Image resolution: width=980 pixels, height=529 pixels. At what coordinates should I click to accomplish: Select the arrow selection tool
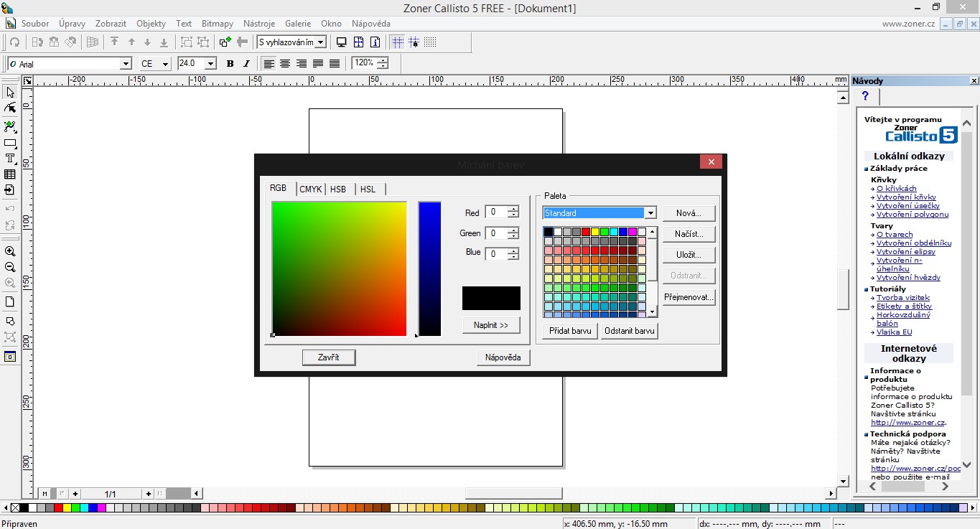tap(10, 92)
